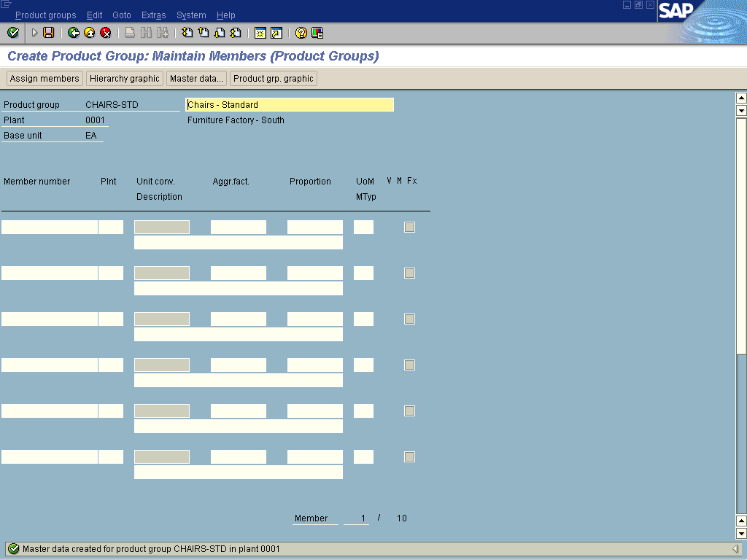The height and width of the screenshot is (560, 747).
Task: Click the second row's Member number field
Action: point(50,273)
